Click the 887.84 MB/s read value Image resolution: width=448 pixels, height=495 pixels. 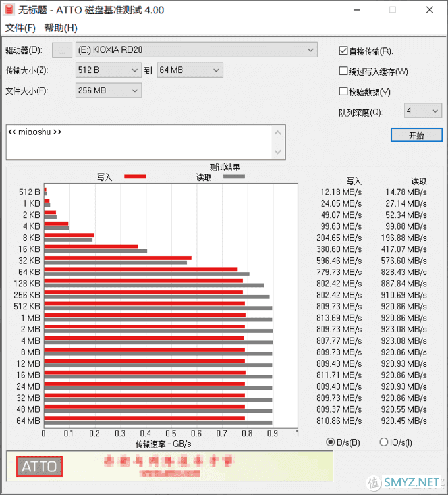tap(404, 284)
